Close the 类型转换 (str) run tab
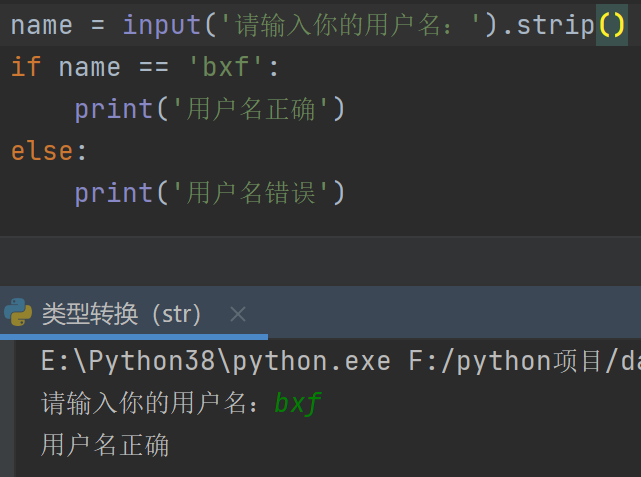 click(x=237, y=314)
